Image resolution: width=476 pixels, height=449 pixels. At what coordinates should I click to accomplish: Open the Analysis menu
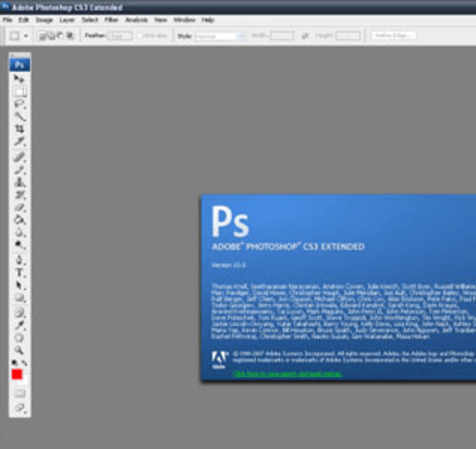137,20
